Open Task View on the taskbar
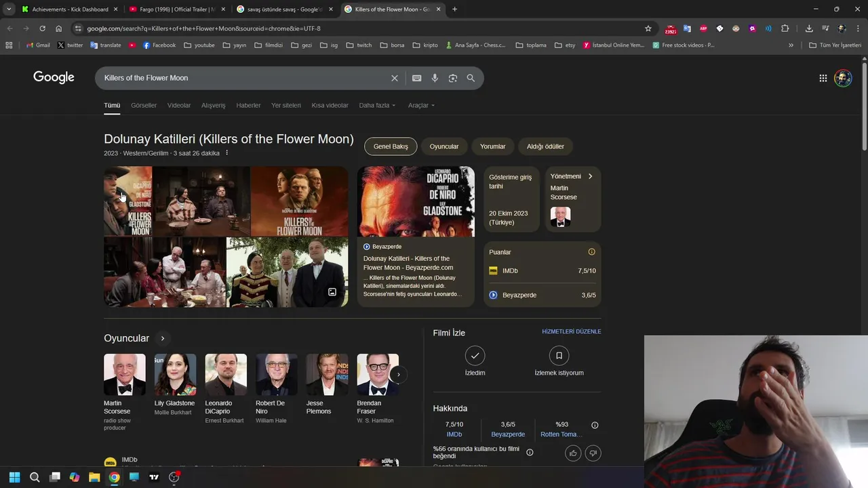868x488 pixels. point(55,477)
